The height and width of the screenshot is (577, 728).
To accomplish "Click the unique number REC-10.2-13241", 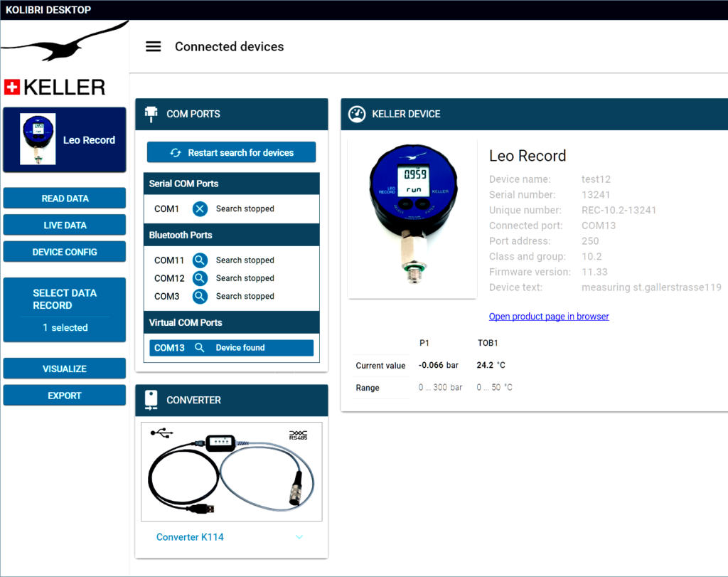I will click(x=619, y=210).
